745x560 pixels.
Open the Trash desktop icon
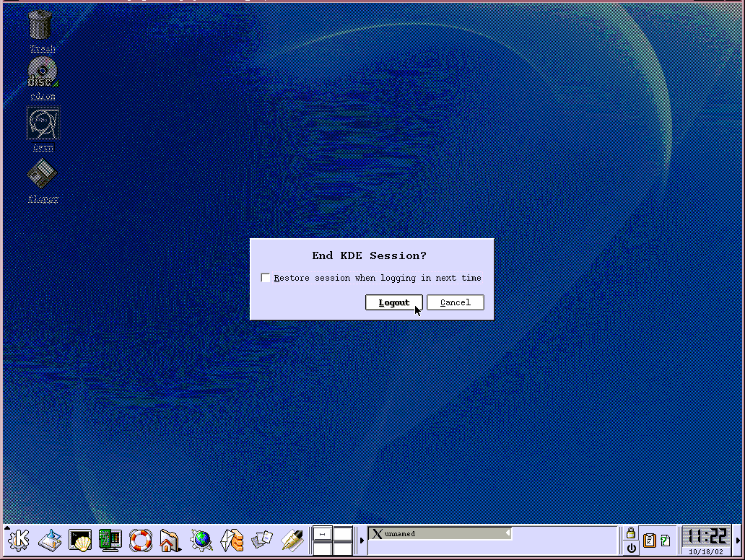click(x=42, y=31)
